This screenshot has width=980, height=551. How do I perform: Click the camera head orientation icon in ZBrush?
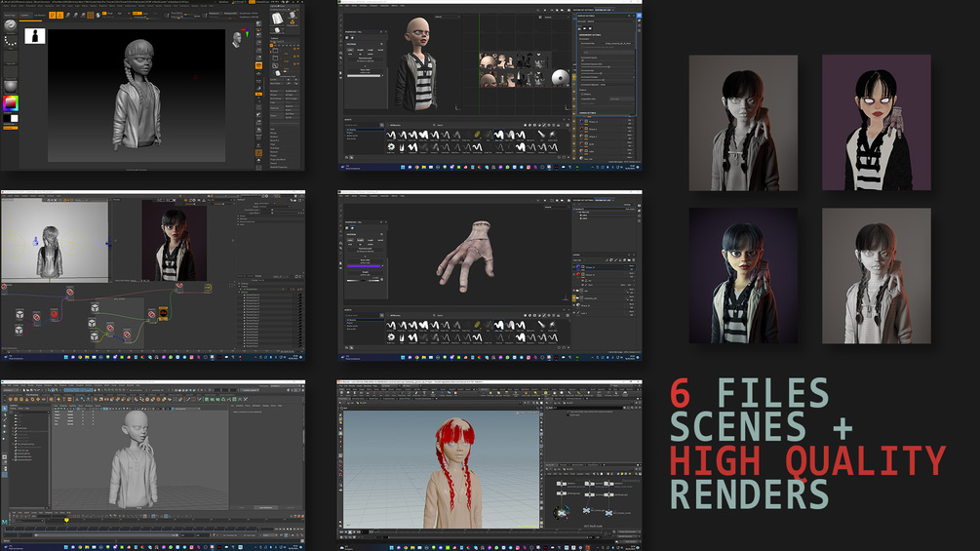pos(237,40)
